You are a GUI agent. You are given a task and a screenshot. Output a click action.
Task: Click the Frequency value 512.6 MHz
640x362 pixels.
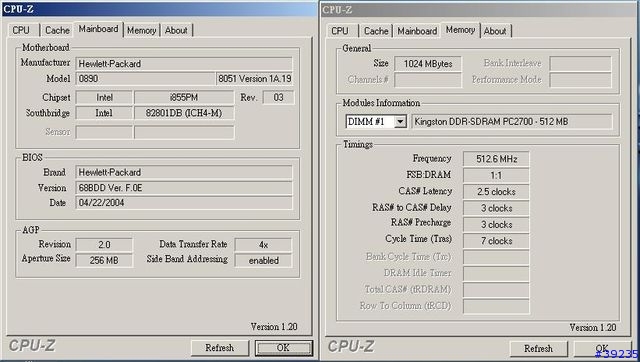(496, 159)
